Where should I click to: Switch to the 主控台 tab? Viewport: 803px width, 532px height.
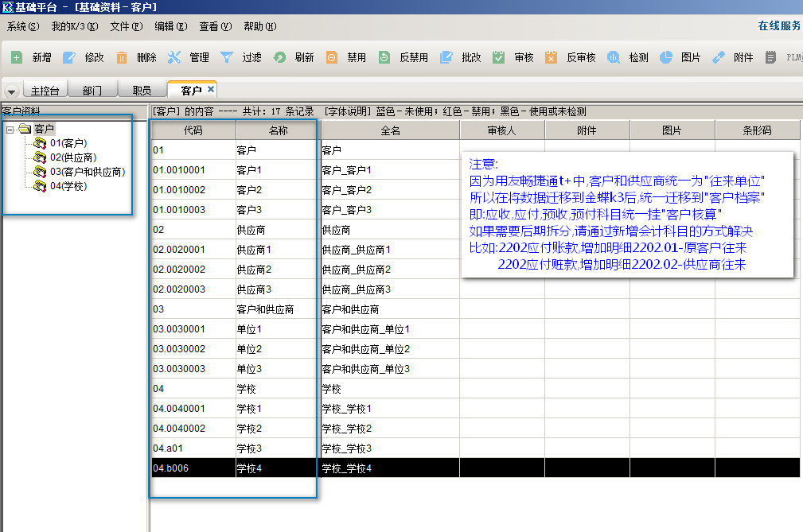pyautogui.click(x=45, y=90)
